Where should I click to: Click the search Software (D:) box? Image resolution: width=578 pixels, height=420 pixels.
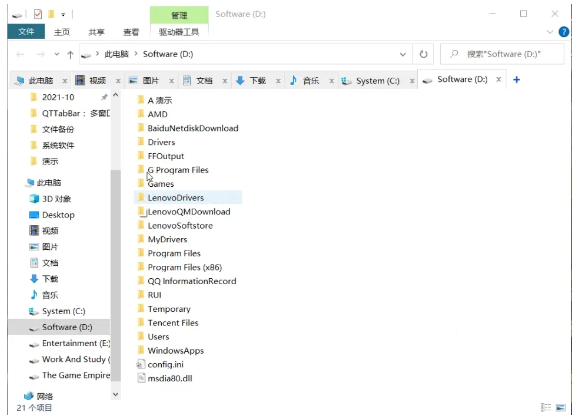point(503,54)
